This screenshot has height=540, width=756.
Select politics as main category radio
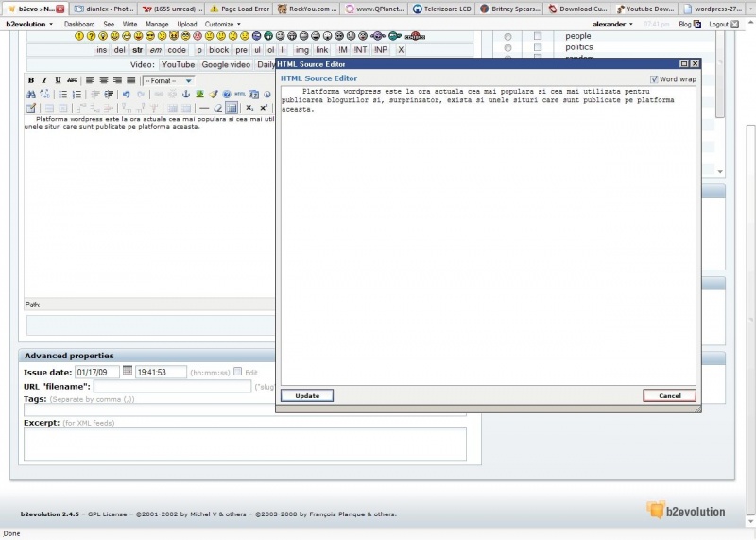(507, 48)
